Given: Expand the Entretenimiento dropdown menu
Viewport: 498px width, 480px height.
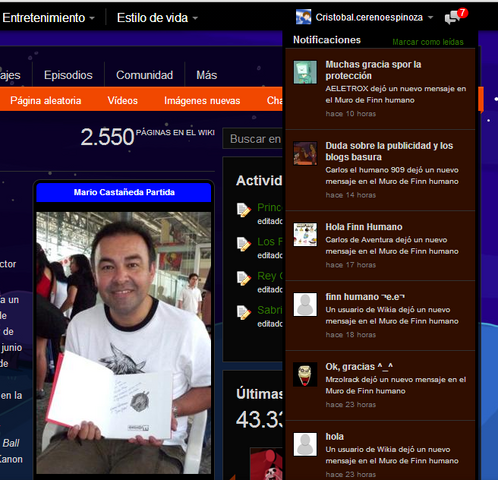Looking at the screenshot, I should pos(49,18).
